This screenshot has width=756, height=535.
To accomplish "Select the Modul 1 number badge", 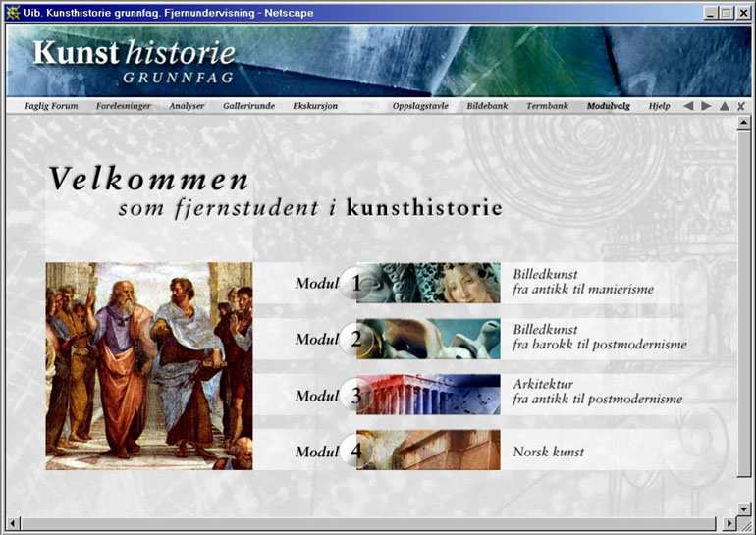I will coord(355,284).
